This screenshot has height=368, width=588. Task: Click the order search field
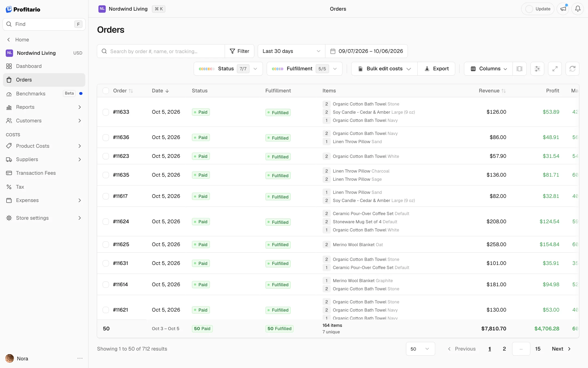pyautogui.click(x=161, y=51)
